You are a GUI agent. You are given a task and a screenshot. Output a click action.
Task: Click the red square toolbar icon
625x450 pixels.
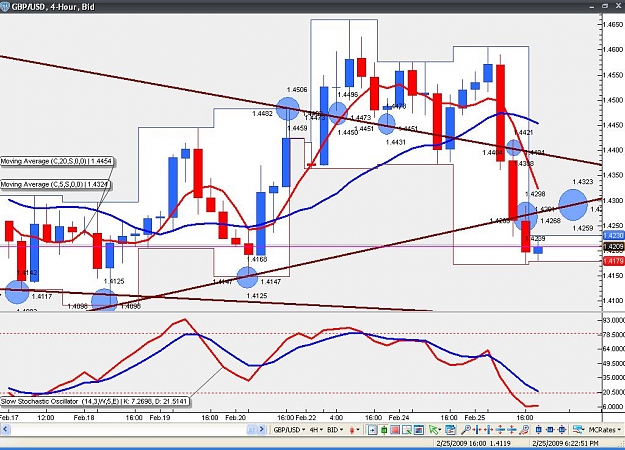click(395, 430)
